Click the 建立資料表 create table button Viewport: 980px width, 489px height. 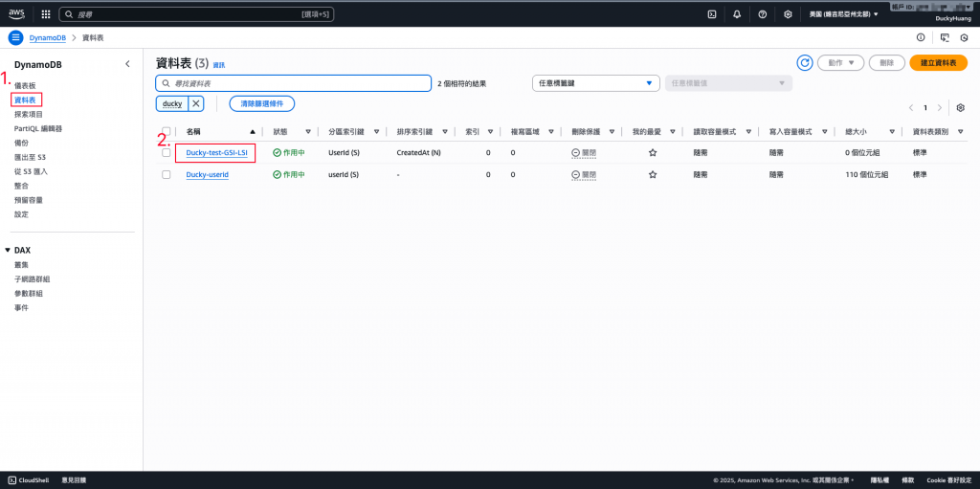point(938,62)
